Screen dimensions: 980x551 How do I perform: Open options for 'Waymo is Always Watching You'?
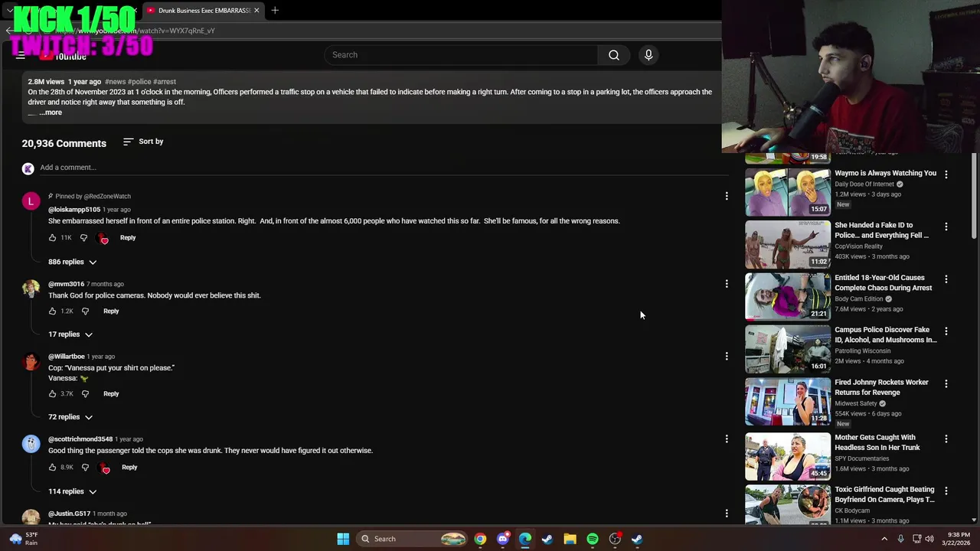coord(946,174)
